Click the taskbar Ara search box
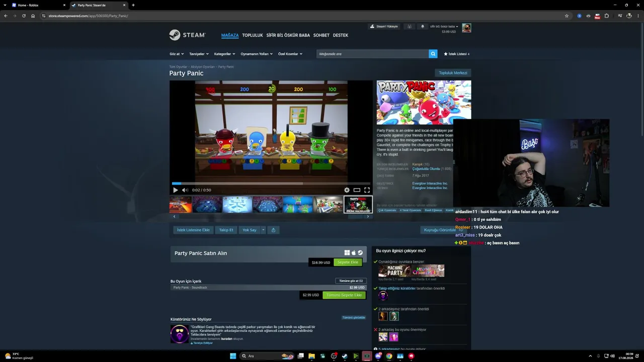This screenshot has height=362, width=644. (267, 356)
